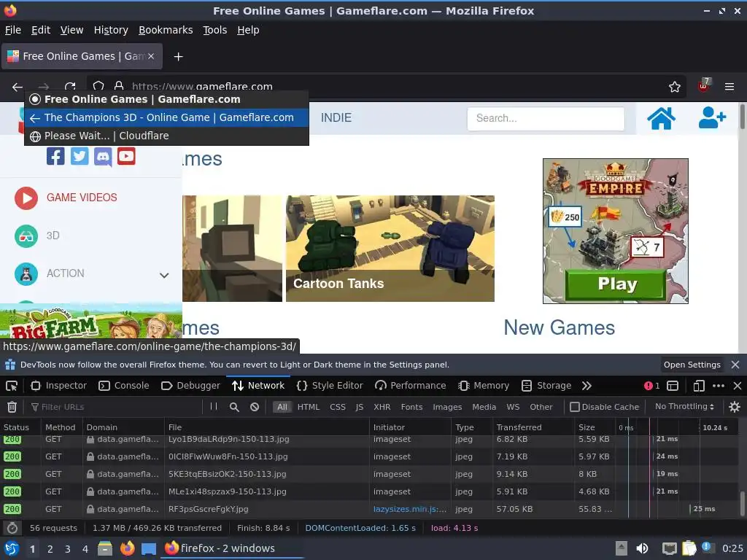Open the Bookmarks menu
The width and height of the screenshot is (747, 560).
click(x=166, y=30)
